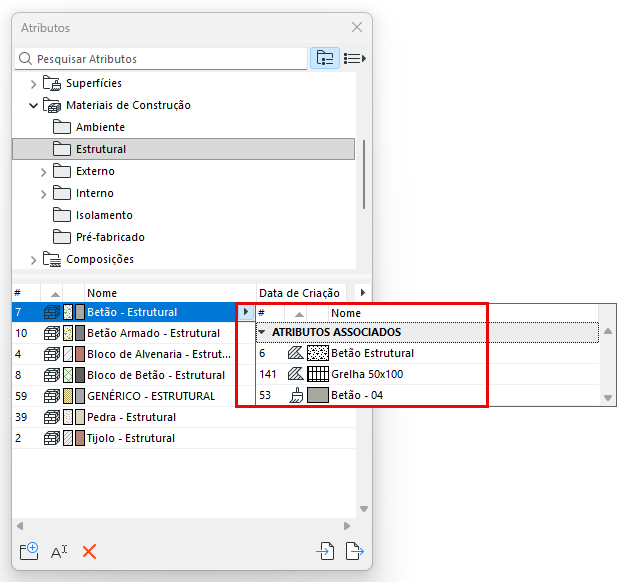Select the Externo folder

(95, 171)
